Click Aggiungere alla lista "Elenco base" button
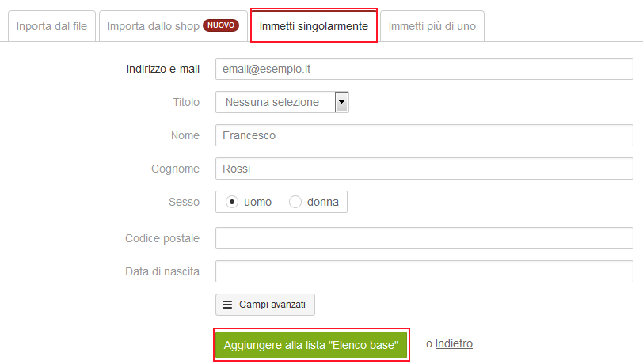 [x=311, y=345]
